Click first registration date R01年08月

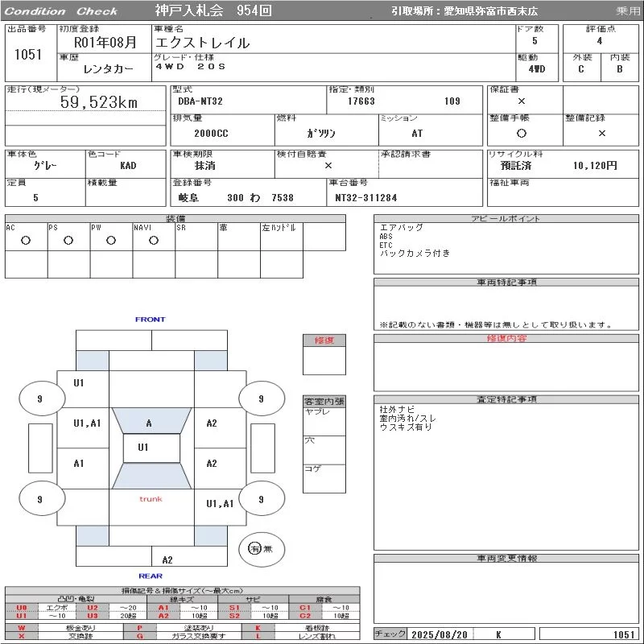(105, 43)
